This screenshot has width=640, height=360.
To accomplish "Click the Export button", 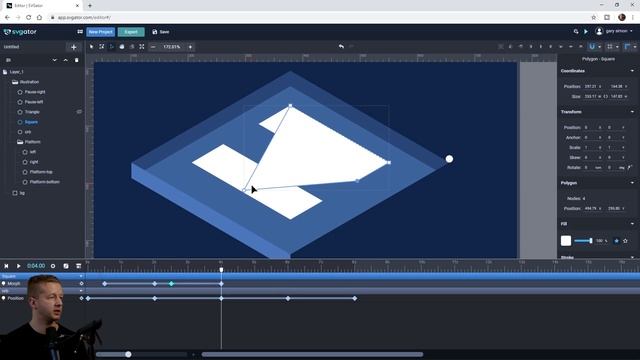I will pyautogui.click(x=131, y=32).
